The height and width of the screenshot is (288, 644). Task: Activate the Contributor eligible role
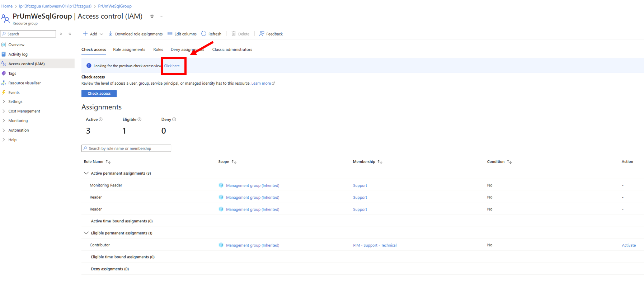point(629,245)
